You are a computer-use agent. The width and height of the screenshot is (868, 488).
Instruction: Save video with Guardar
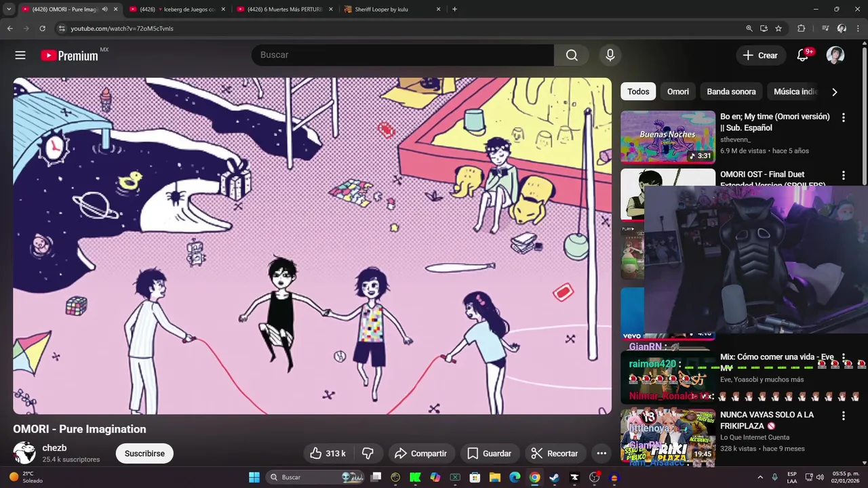pos(490,453)
